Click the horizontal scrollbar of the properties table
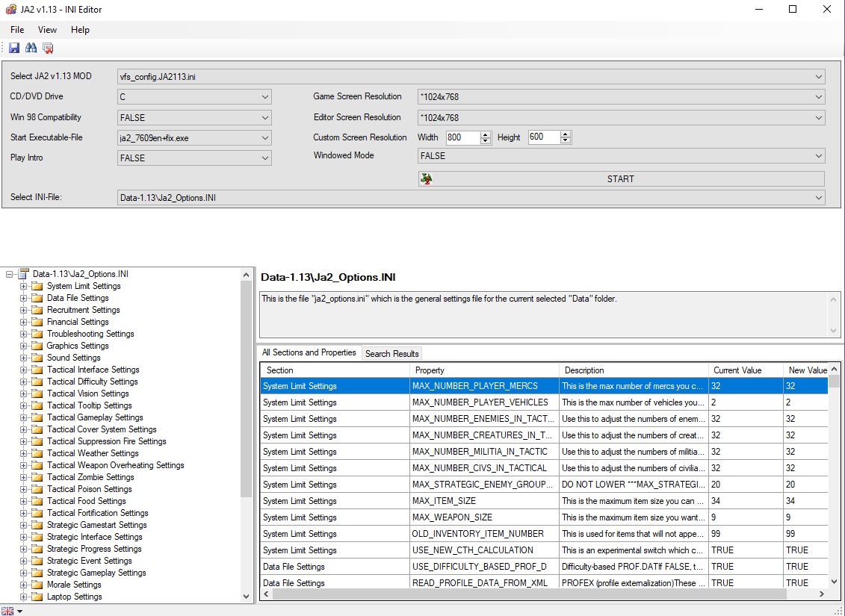The width and height of the screenshot is (845, 616). coord(530,594)
